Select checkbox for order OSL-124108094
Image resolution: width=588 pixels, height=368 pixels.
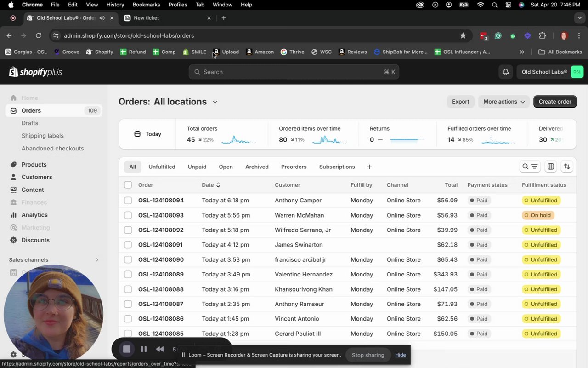(128, 201)
